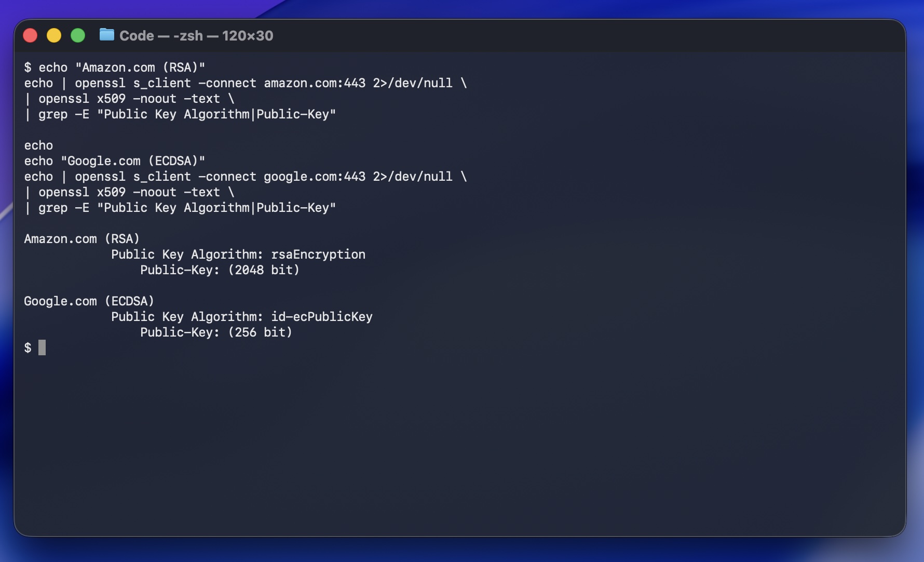Click "amazon.com:443" in the openssl command

click(315, 83)
